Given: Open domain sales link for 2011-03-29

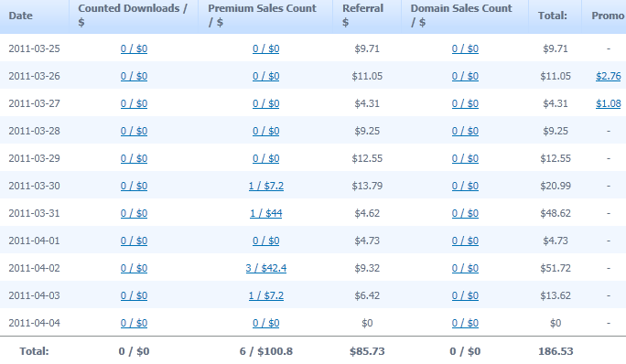Looking at the screenshot, I should coord(465,159).
